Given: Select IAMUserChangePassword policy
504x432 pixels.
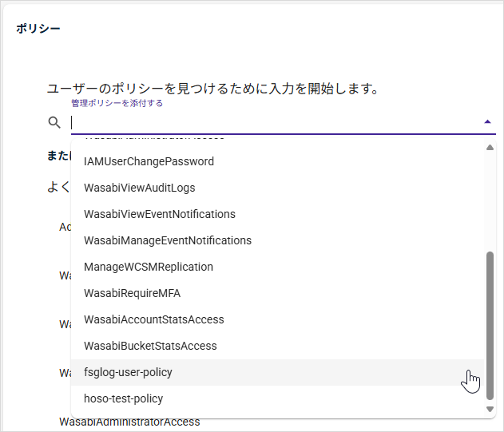Looking at the screenshot, I should [149, 161].
